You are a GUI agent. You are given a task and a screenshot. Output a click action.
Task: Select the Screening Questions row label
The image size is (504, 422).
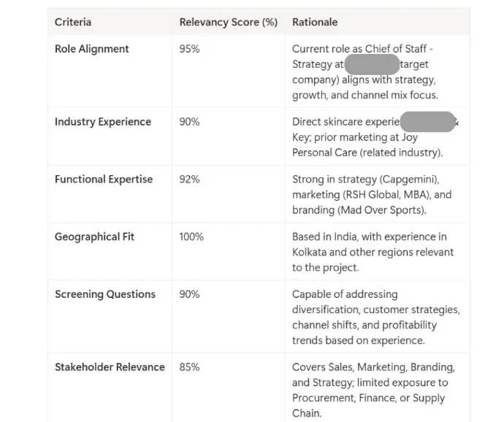coord(104,294)
